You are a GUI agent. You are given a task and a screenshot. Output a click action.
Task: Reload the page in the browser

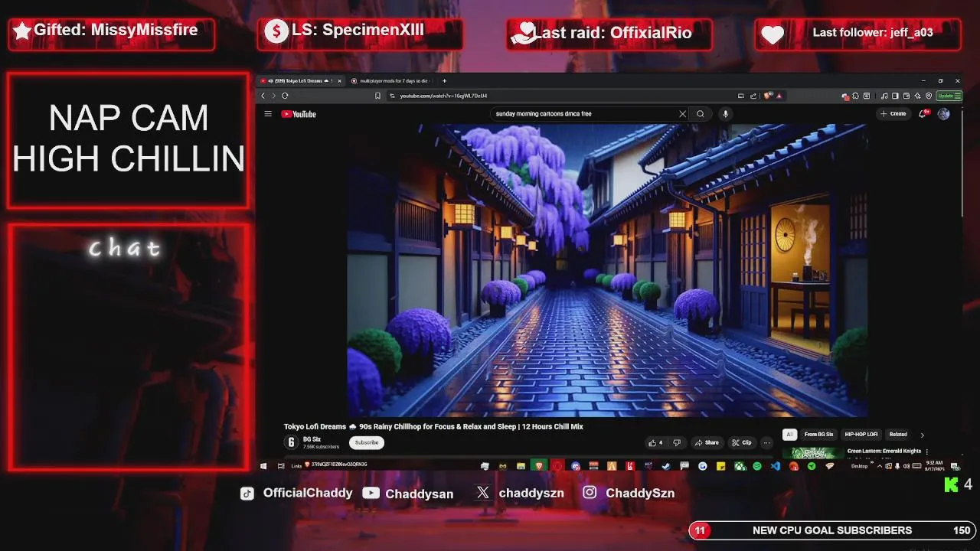point(285,96)
